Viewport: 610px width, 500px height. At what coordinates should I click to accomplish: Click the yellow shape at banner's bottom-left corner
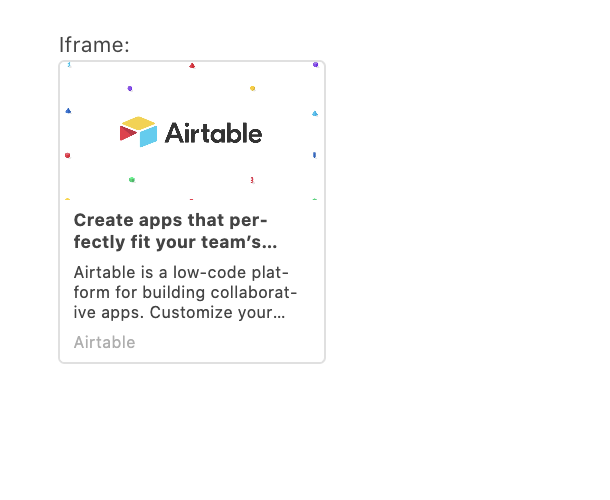tap(68, 199)
